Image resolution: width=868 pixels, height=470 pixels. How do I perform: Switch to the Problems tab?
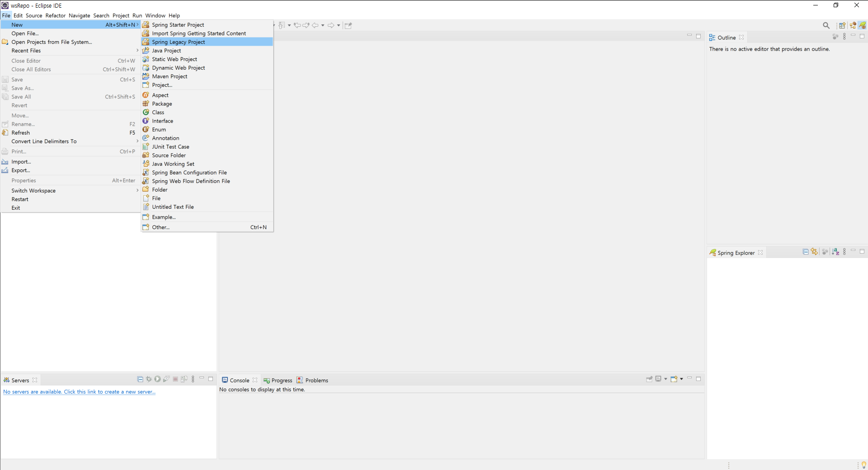(x=312, y=381)
